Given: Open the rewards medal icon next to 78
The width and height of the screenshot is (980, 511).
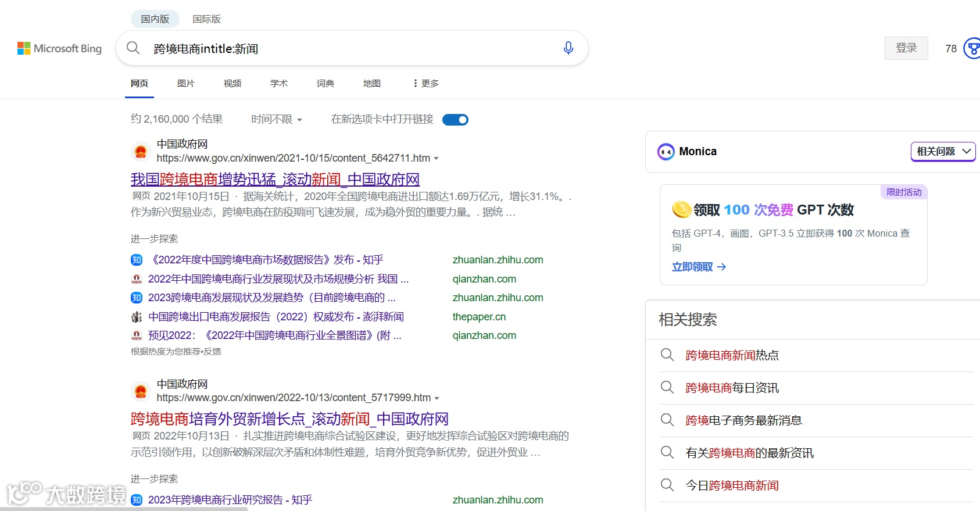Looking at the screenshot, I should pos(972,48).
